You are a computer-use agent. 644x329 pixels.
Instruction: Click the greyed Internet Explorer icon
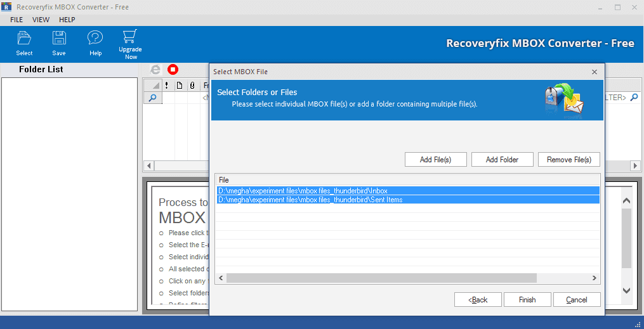pyautogui.click(x=155, y=70)
